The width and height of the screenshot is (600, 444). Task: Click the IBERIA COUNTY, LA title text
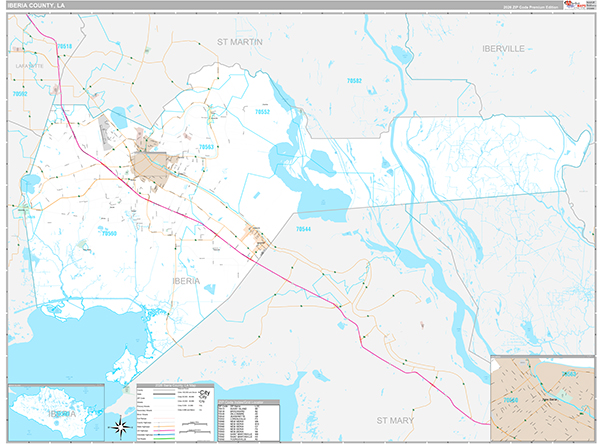point(36,5)
